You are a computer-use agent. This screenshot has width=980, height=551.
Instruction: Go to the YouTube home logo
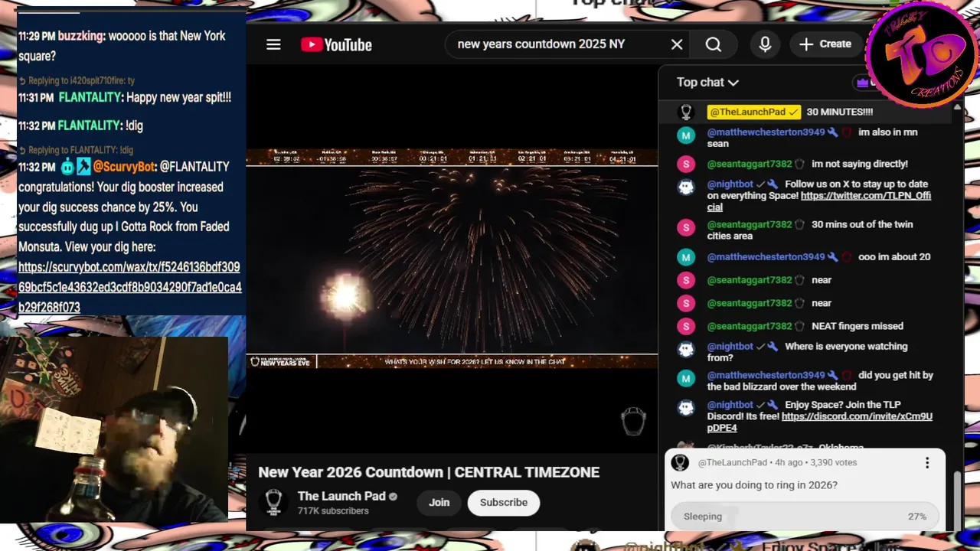click(x=336, y=44)
